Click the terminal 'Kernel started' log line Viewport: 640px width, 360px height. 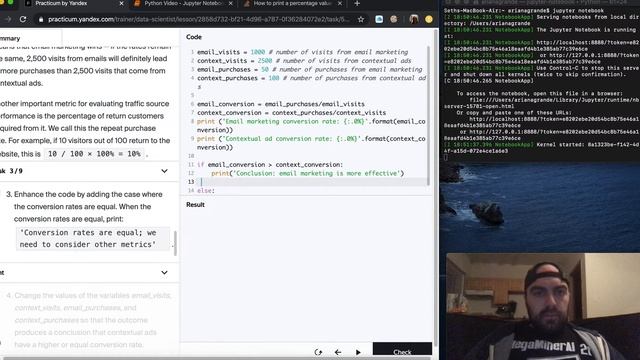542,148
